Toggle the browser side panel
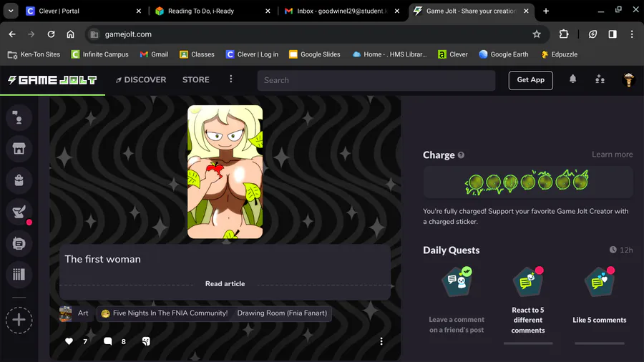 [x=613, y=34]
